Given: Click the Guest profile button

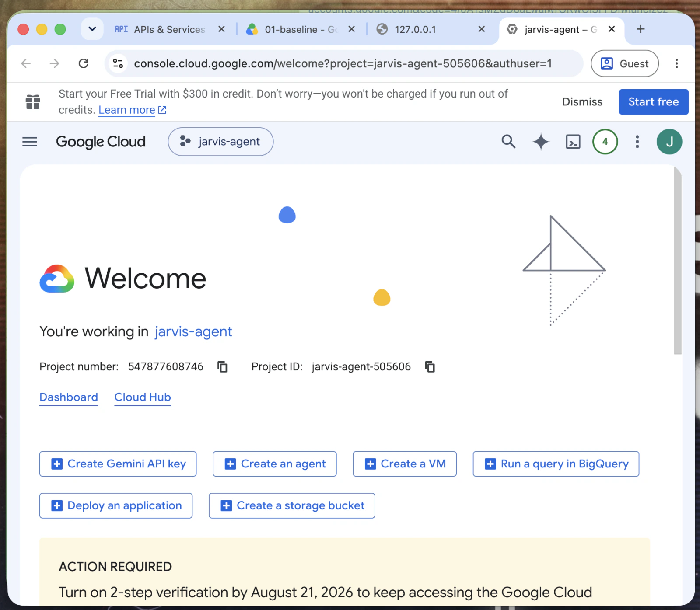Looking at the screenshot, I should click(x=625, y=63).
